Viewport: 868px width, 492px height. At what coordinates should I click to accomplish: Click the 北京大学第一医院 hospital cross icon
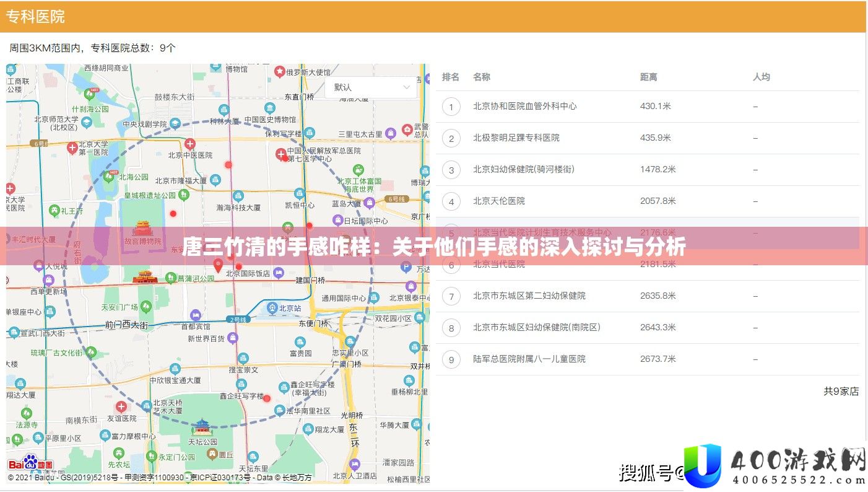(72, 148)
